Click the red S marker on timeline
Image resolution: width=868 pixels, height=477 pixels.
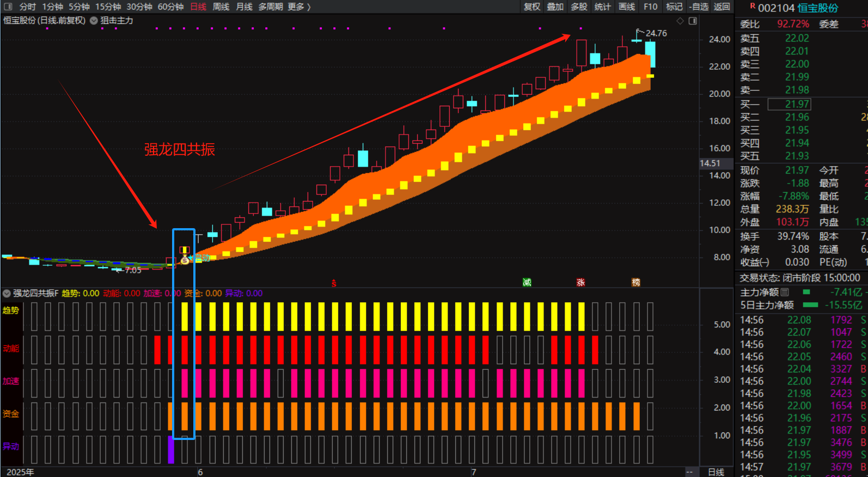click(x=334, y=283)
